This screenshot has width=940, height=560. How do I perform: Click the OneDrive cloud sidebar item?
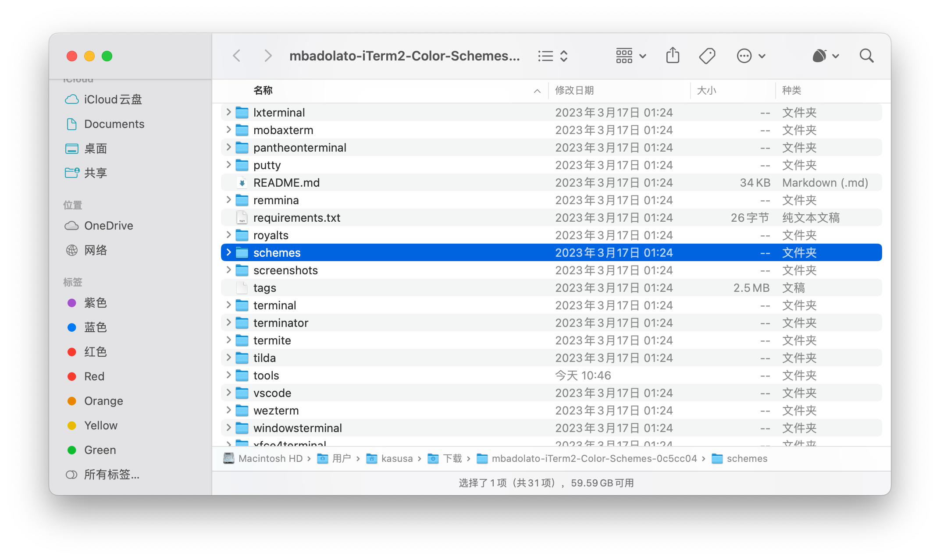(108, 226)
